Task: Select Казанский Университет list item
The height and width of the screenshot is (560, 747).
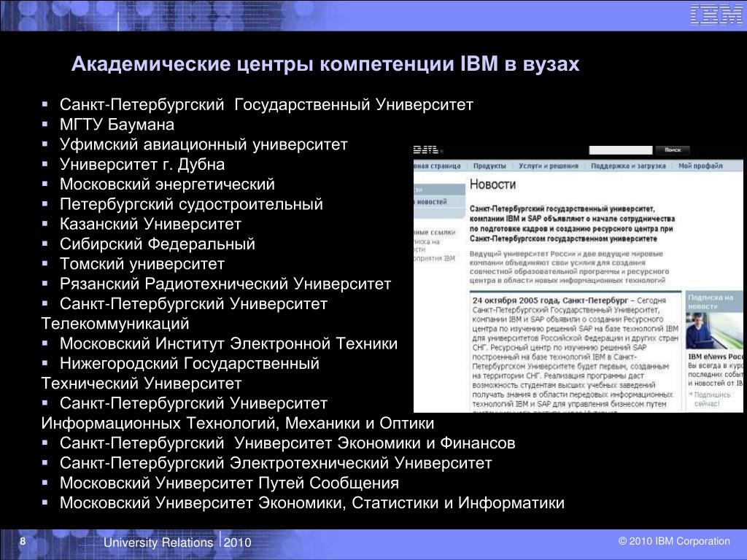Action: [x=150, y=224]
